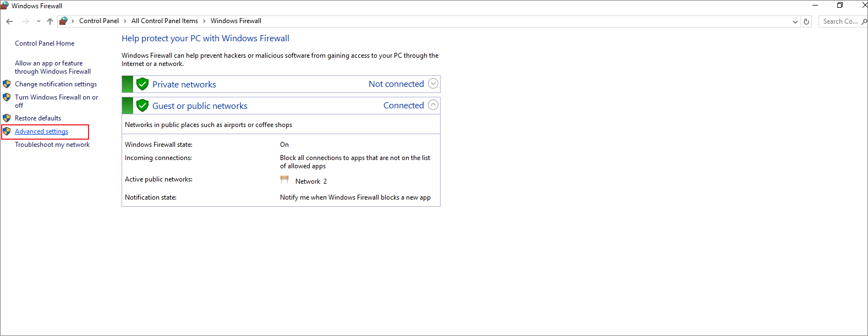Click the 'Incoming connections:' label
Image resolution: width=868 pixels, height=336 pixels.
(x=158, y=158)
